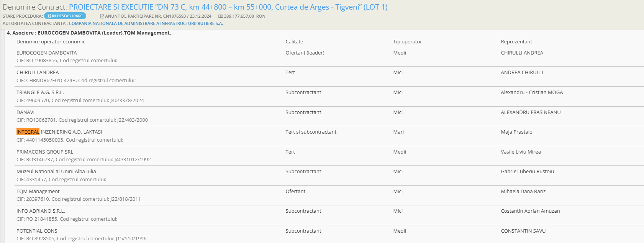Image resolution: width=644 pixels, height=243 pixels.
Task: Click the IN DESFASURARE status badge
Action: (x=65, y=16)
